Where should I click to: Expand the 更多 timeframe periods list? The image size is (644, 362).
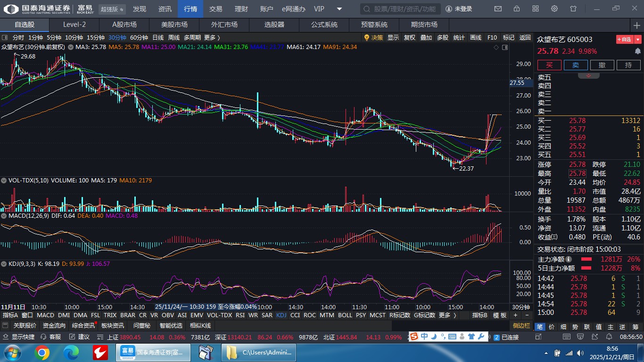[x=212, y=38]
